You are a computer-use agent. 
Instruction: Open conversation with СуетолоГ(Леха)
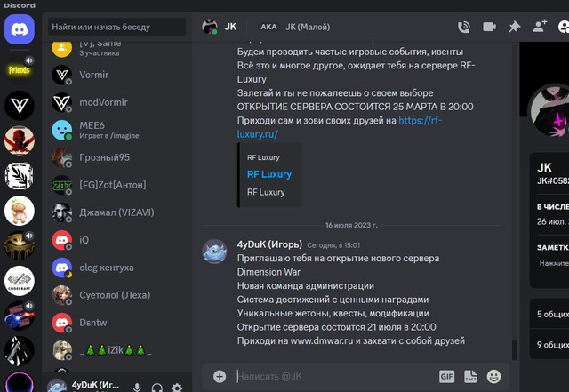116,295
